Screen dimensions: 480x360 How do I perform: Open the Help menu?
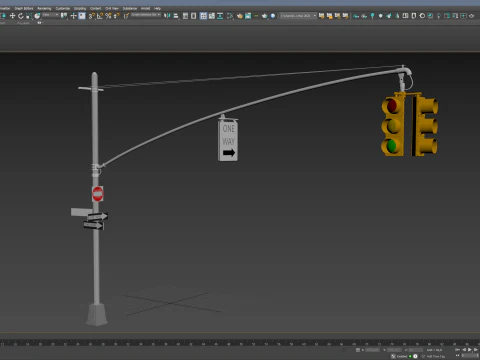coord(157,8)
